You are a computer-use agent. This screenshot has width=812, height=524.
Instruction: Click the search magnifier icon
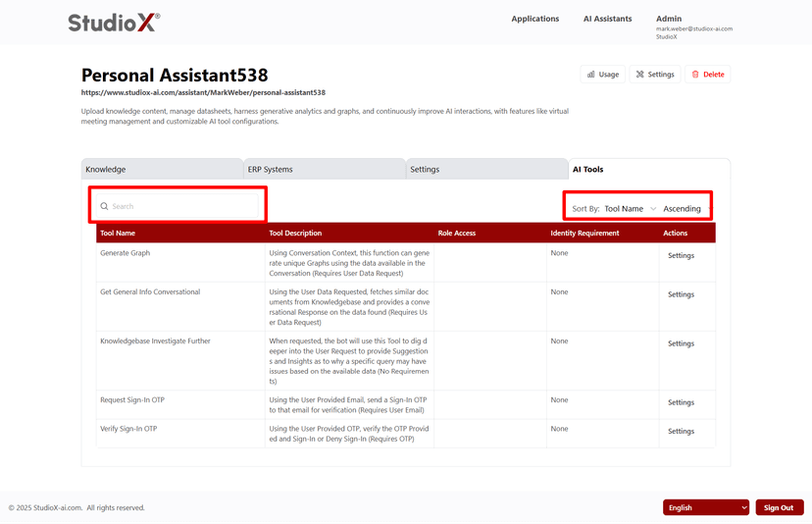(104, 206)
